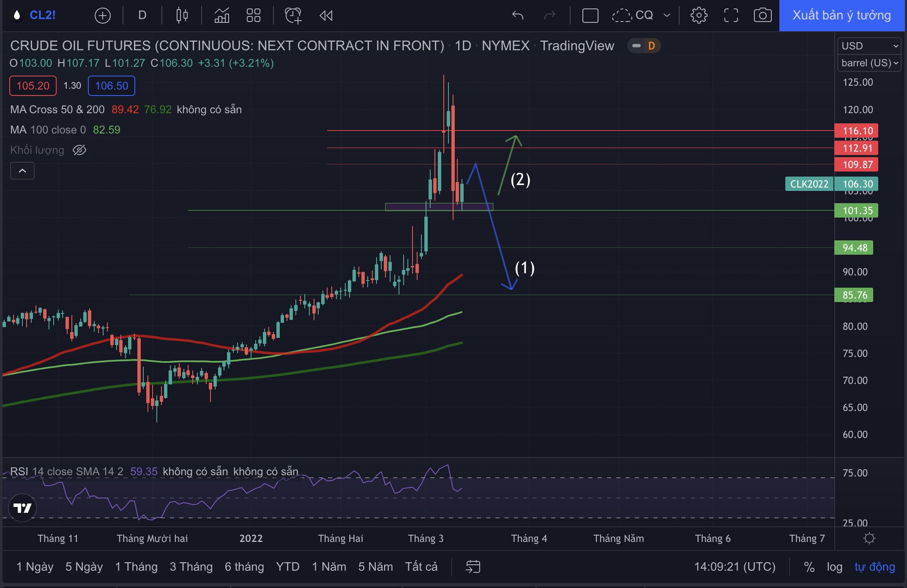
Task: Select the 116.10 price line label
Action: pos(856,131)
